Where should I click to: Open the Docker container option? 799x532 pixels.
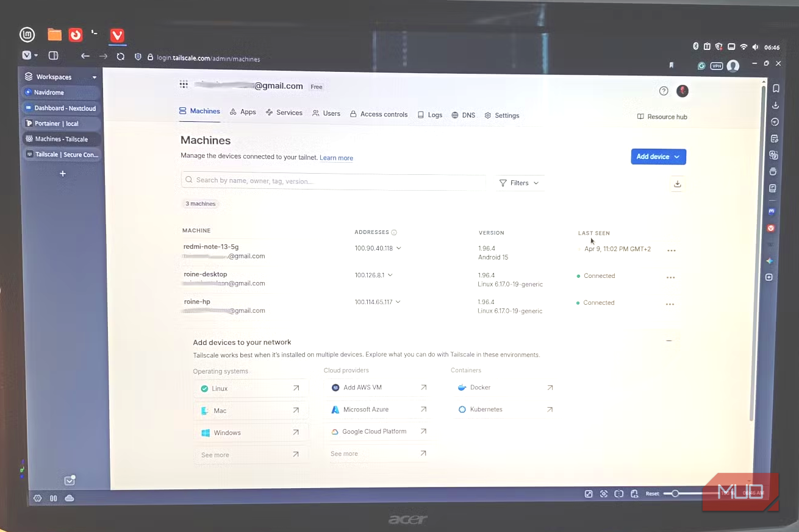coord(505,388)
